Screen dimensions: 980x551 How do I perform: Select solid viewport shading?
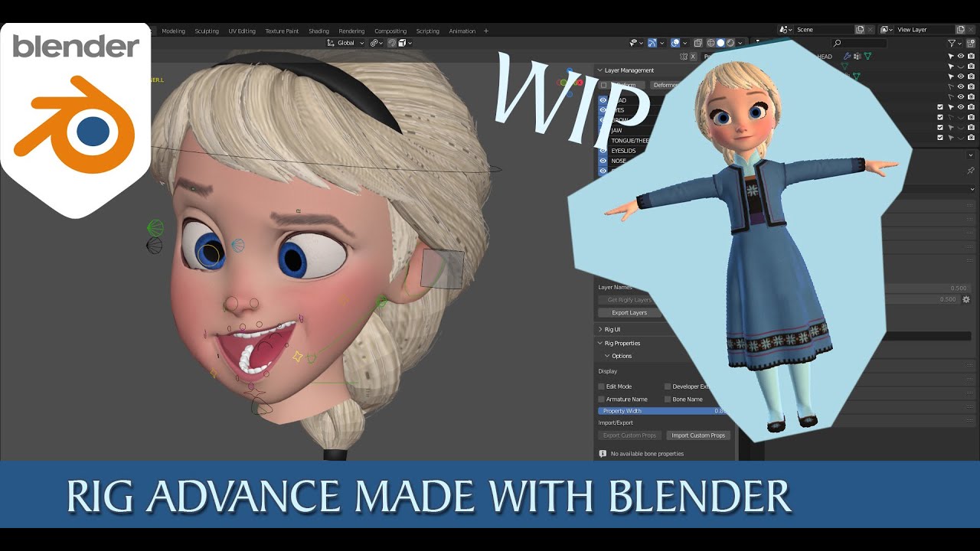(720, 43)
